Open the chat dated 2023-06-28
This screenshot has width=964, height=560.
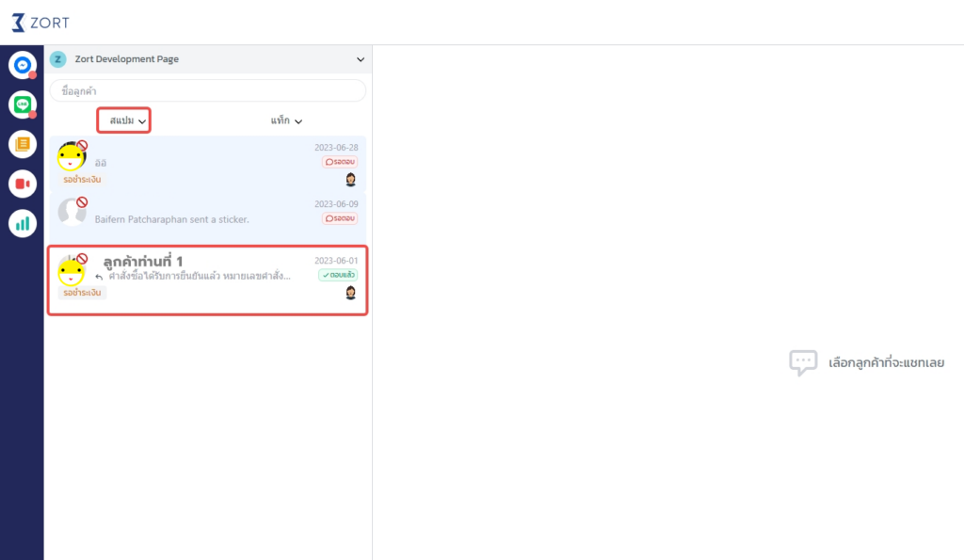[x=207, y=162]
